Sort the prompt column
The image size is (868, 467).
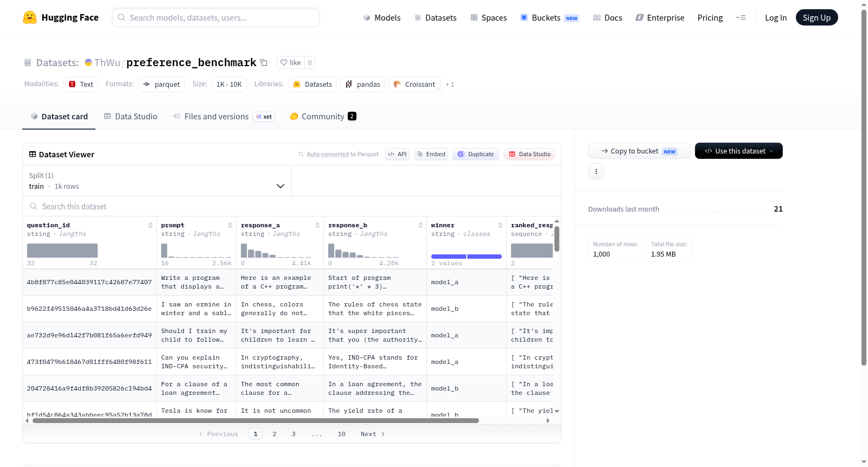pos(230,225)
